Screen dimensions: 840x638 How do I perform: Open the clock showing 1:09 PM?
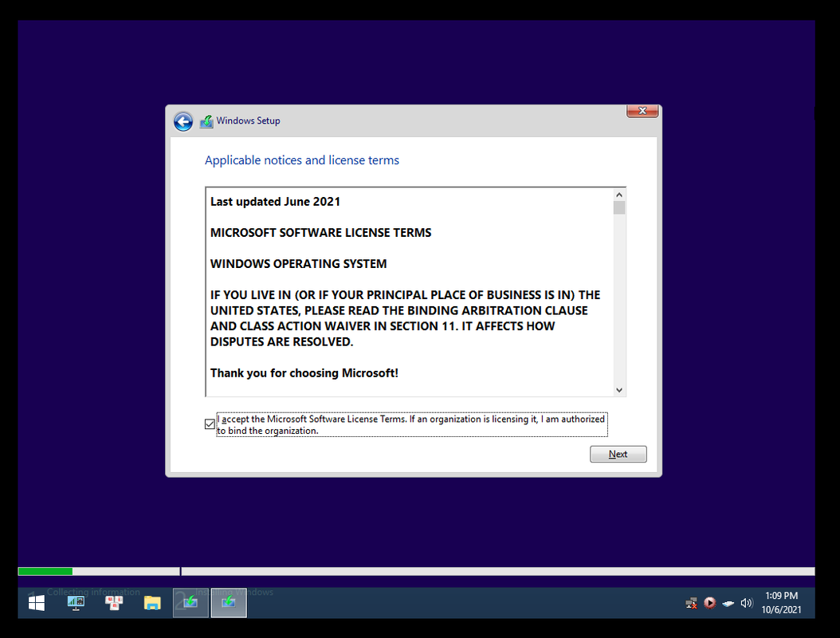pos(782,603)
